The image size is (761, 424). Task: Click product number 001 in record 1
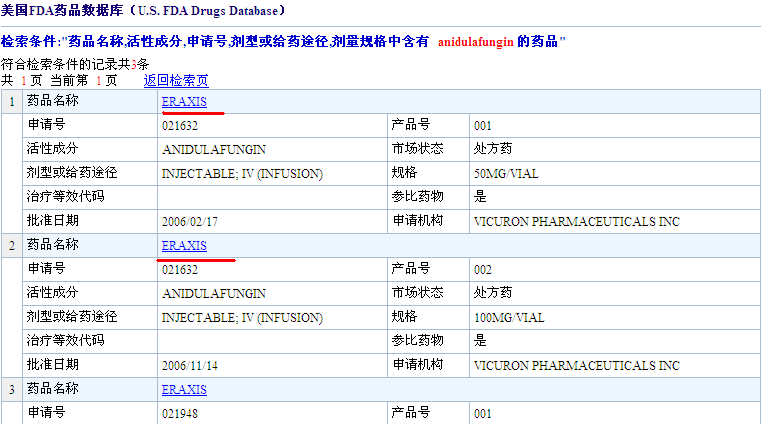point(483,126)
